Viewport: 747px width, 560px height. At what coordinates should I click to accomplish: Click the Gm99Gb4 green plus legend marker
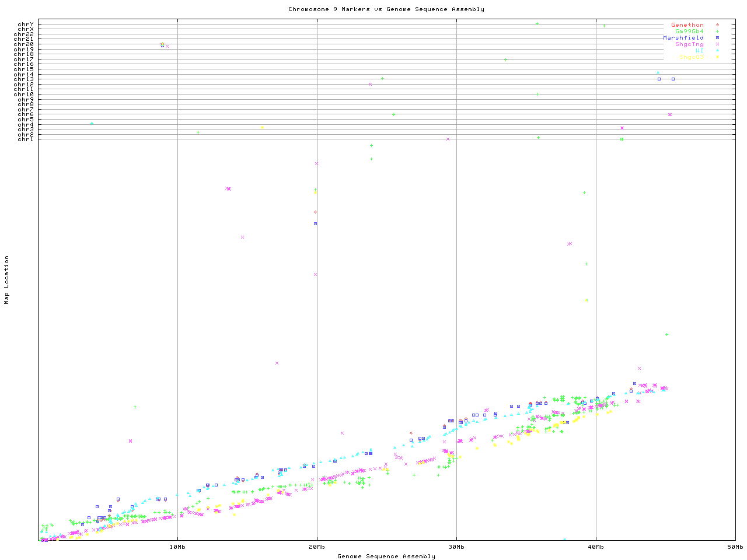tap(717, 32)
